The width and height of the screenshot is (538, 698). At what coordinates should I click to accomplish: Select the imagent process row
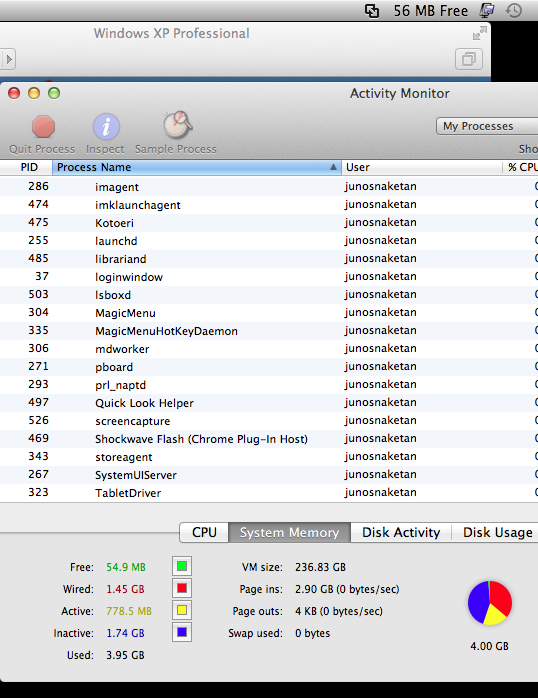269,187
